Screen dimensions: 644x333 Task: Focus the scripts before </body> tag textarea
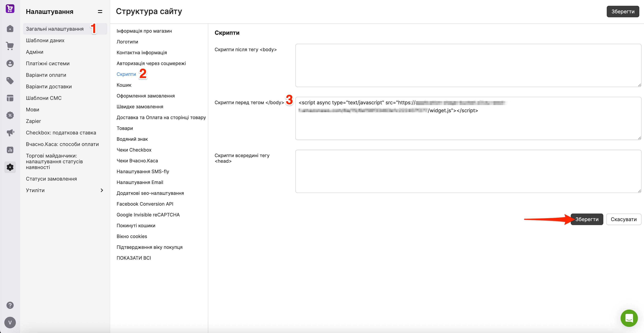coord(468,118)
